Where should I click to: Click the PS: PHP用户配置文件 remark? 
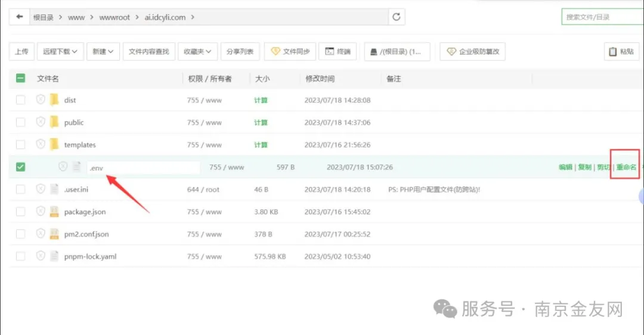pos(434,190)
